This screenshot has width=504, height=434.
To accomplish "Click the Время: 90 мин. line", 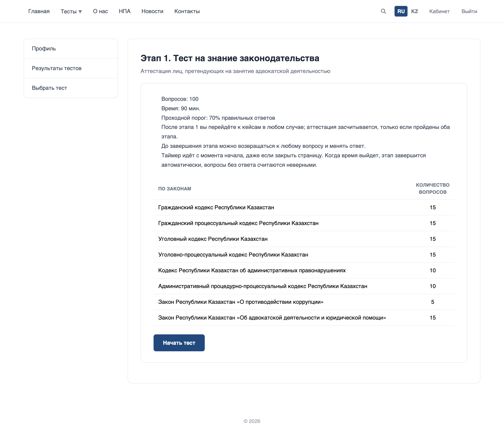I will point(181,108).
